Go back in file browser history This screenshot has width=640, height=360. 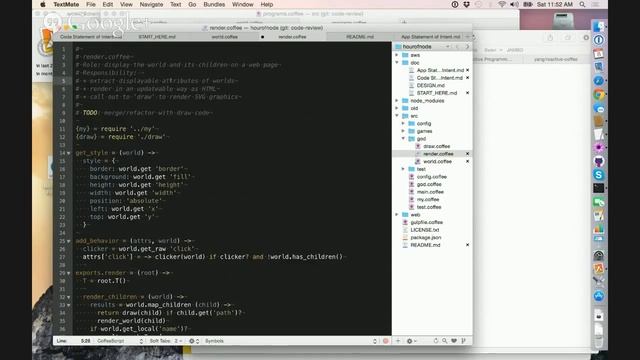[457, 47]
